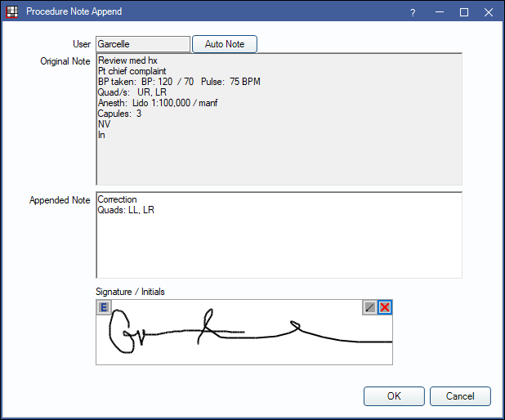Click the "Anesth: Lido 1:100,000" line
This screenshot has width=505, height=420.
(157, 103)
